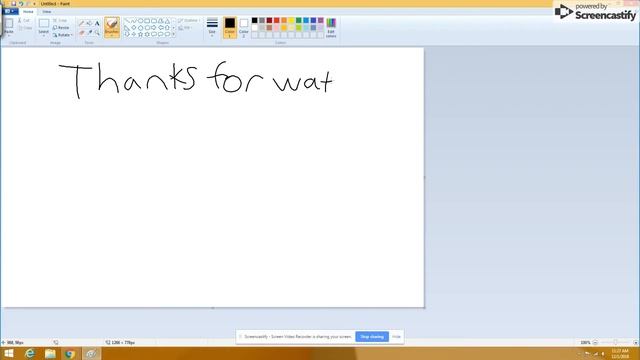Image resolution: width=640 pixels, height=360 pixels.
Task: Open the shape Fill dropdown
Action: (x=185, y=28)
